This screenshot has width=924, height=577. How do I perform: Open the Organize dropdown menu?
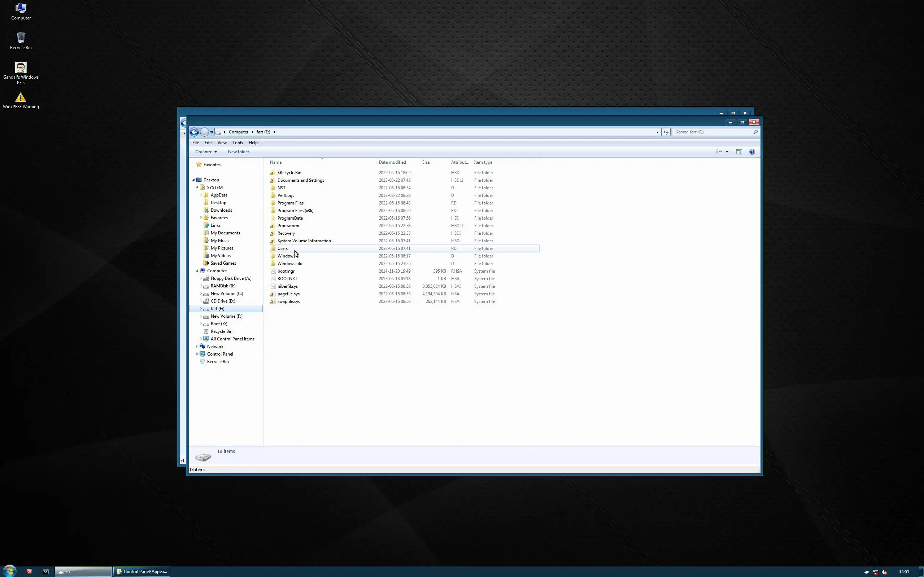pos(206,152)
